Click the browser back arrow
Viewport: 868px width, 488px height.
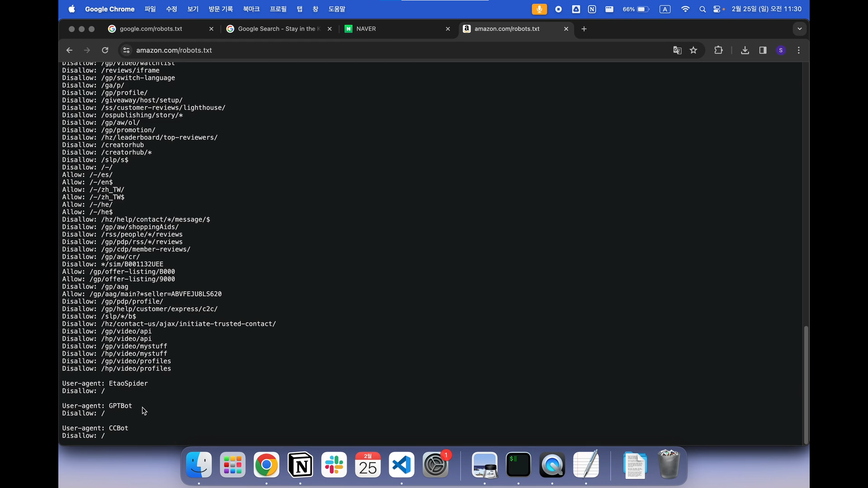point(69,50)
